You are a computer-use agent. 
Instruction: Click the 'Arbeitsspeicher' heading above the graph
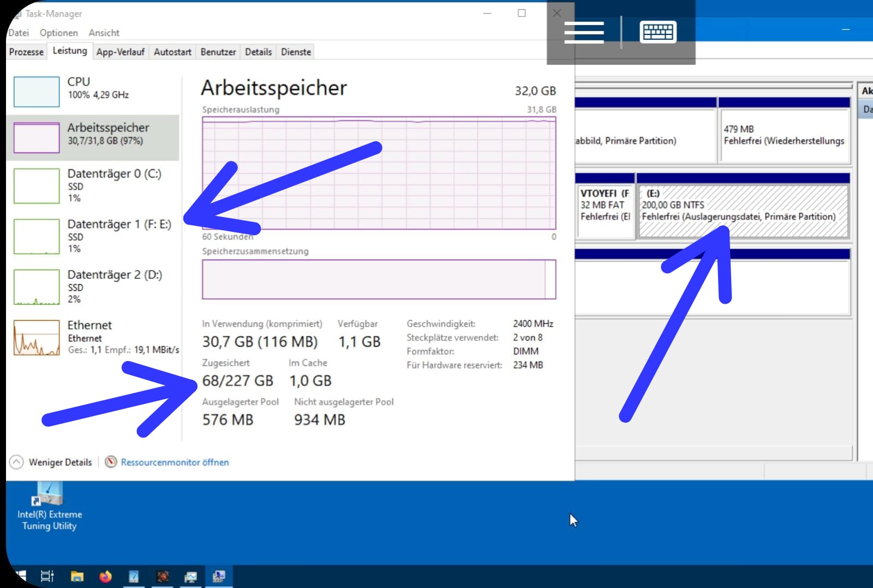pos(274,88)
